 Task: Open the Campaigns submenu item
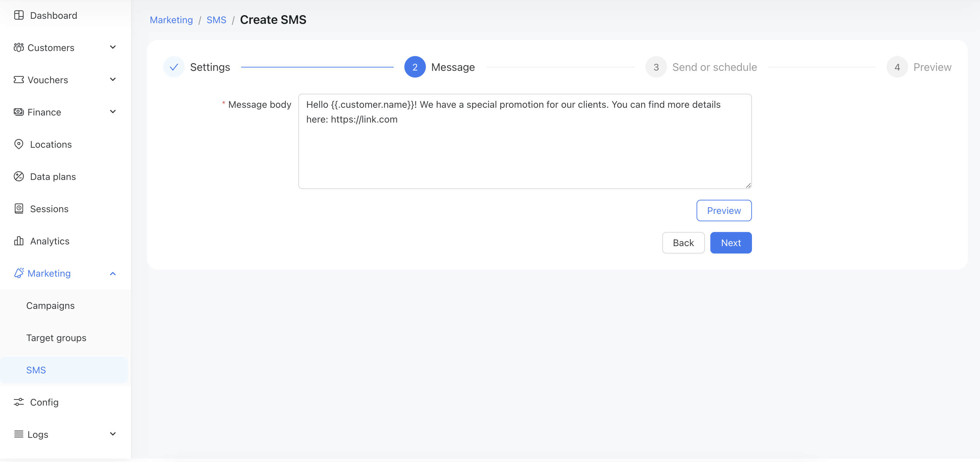pyautogui.click(x=50, y=305)
